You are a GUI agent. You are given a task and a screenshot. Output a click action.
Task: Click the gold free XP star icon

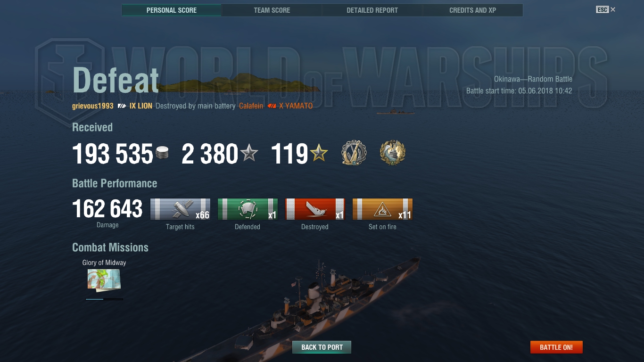click(x=319, y=153)
